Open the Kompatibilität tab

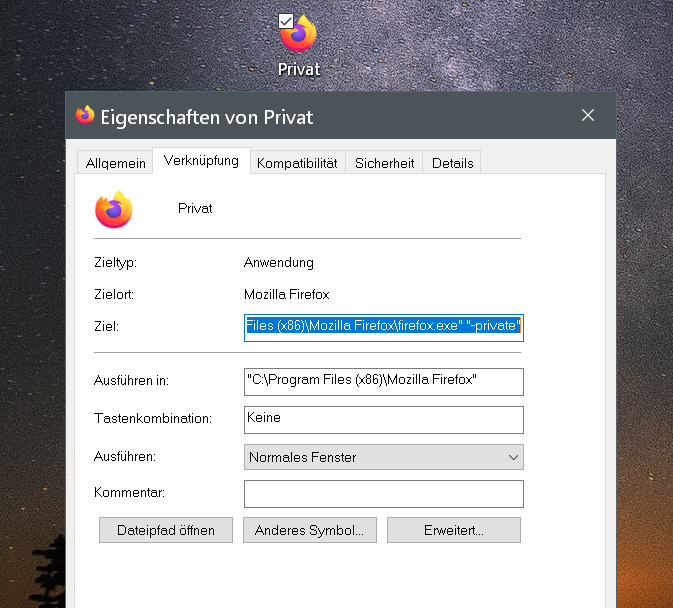[x=297, y=163]
